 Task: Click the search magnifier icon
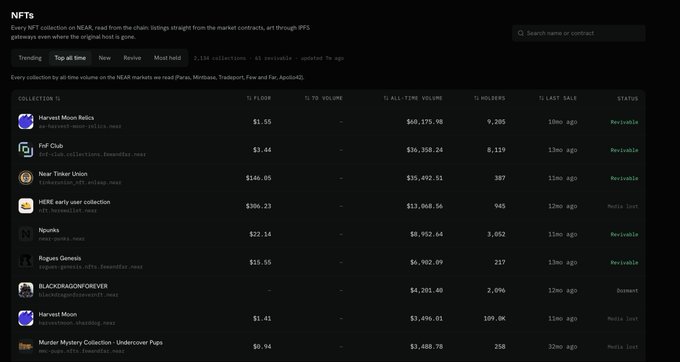click(521, 33)
